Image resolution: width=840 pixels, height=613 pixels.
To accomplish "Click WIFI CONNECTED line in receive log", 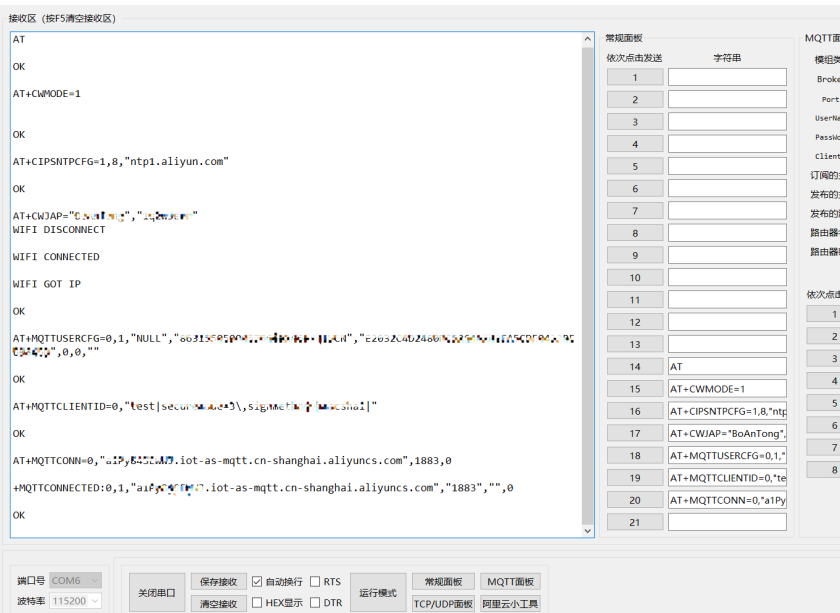I will (x=56, y=257).
